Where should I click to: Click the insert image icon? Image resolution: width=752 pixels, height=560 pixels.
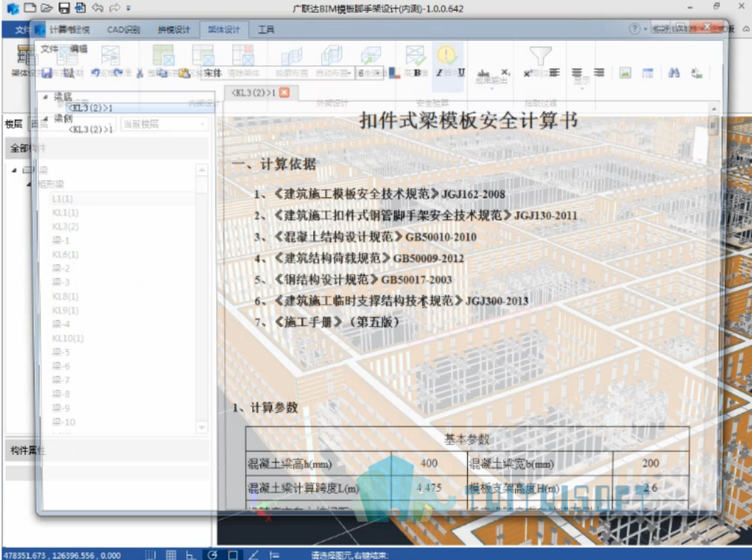(x=625, y=73)
